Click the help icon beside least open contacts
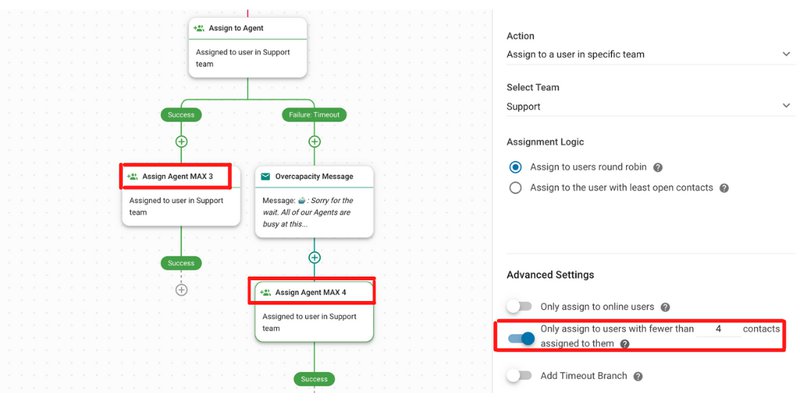 723,187
